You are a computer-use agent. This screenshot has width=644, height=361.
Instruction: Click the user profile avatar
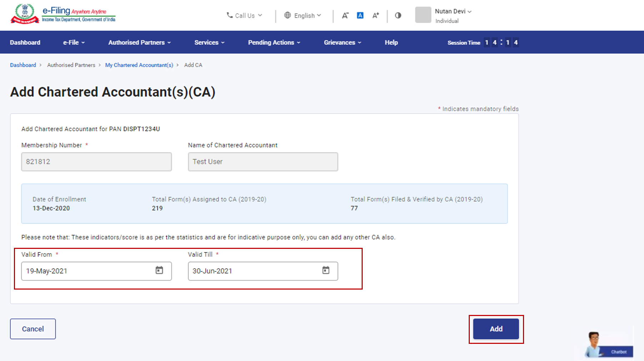click(423, 15)
